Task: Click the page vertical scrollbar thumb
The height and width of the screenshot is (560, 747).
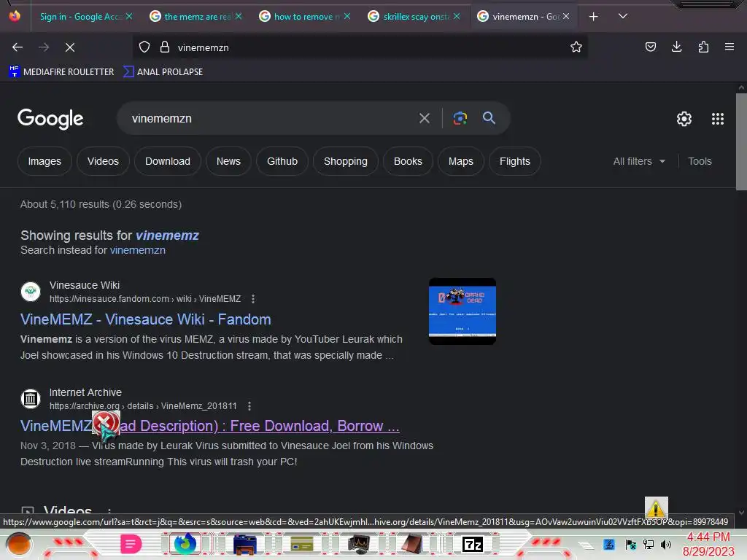Action: coord(741,142)
